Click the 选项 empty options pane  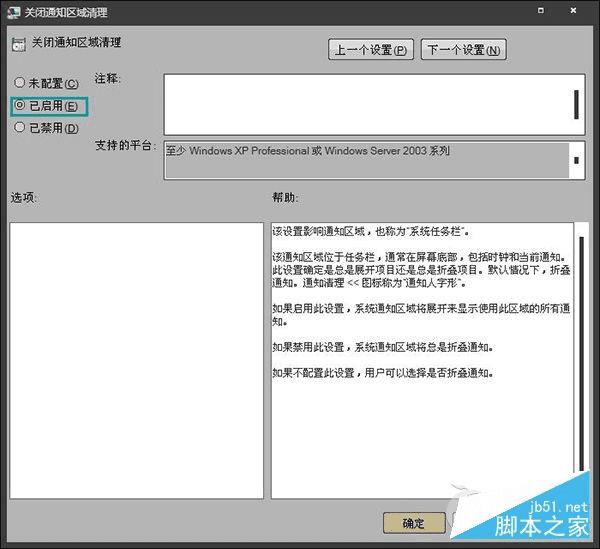137,360
